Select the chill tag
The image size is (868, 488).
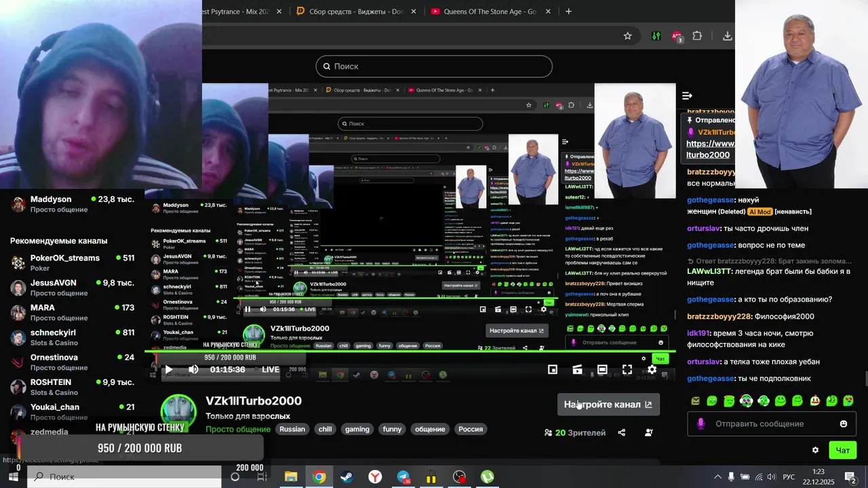tap(325, 429)
